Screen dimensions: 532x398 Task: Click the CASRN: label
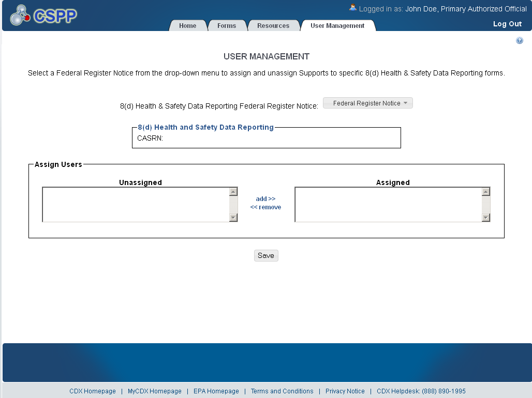tap(150, 138)
